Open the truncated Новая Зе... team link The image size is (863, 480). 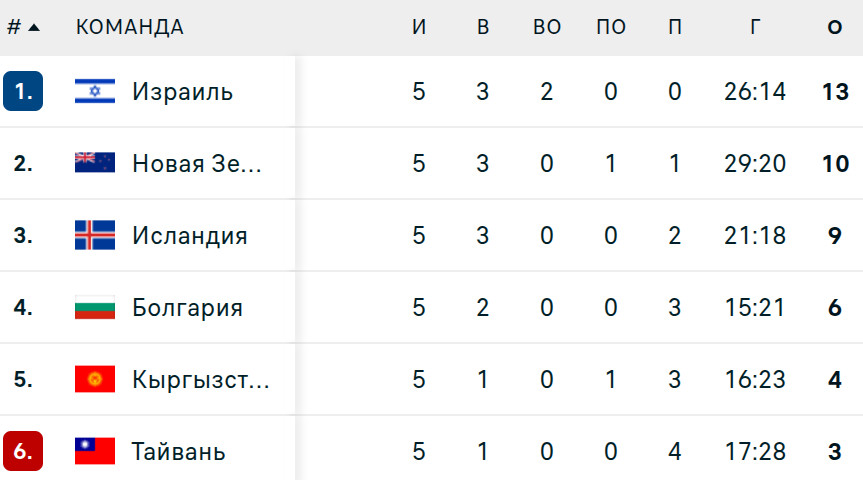click(197, 164)
